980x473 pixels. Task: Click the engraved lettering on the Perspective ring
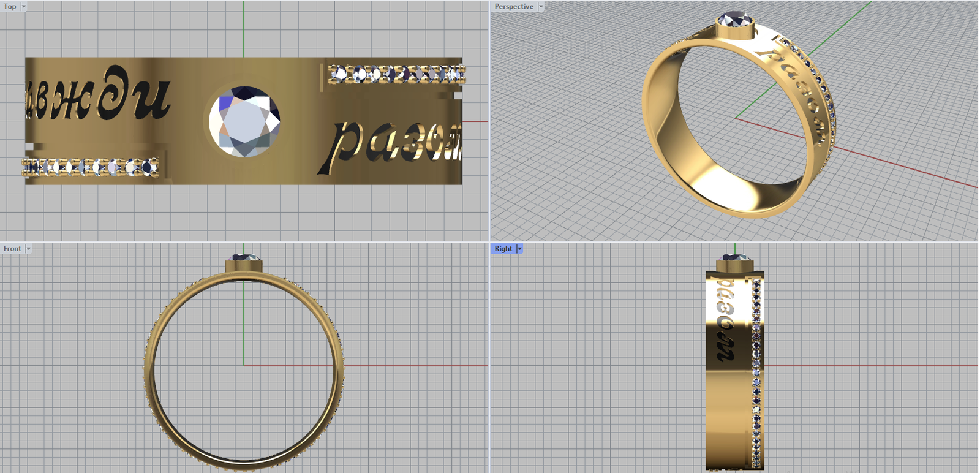click(x=796, y=86)
